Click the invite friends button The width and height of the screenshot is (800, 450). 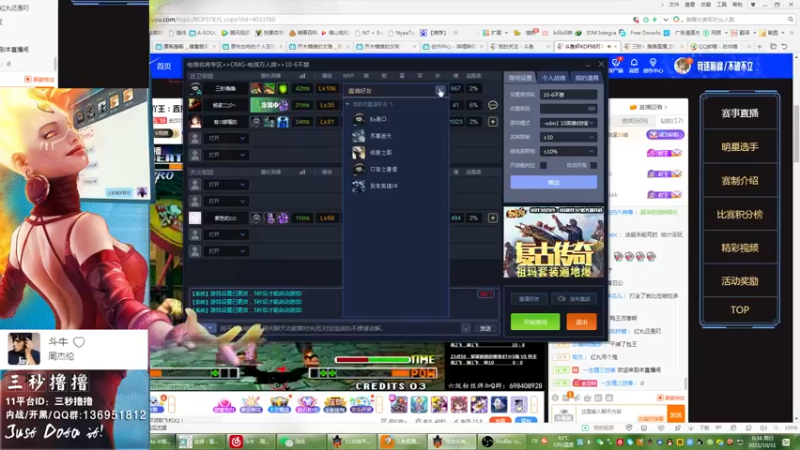[x=529, y=299]
